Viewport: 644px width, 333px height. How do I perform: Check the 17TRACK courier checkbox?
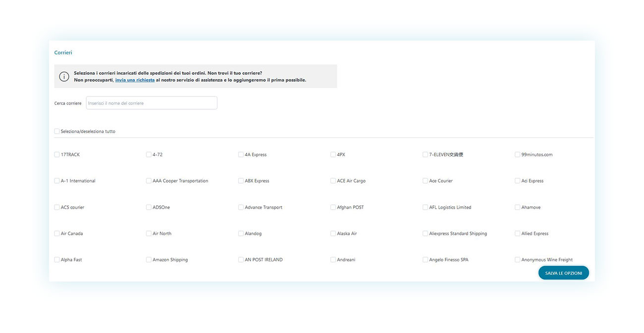(57, 154)
